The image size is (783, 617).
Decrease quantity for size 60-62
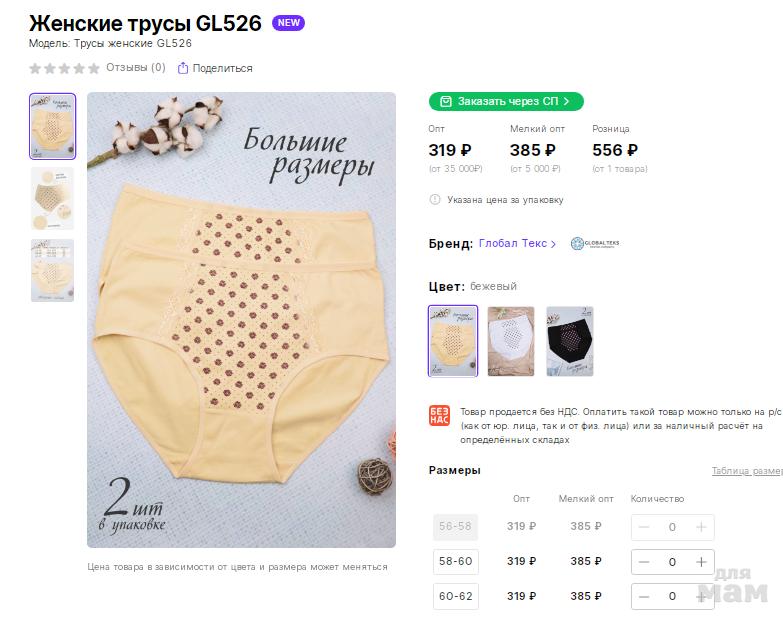644,596
